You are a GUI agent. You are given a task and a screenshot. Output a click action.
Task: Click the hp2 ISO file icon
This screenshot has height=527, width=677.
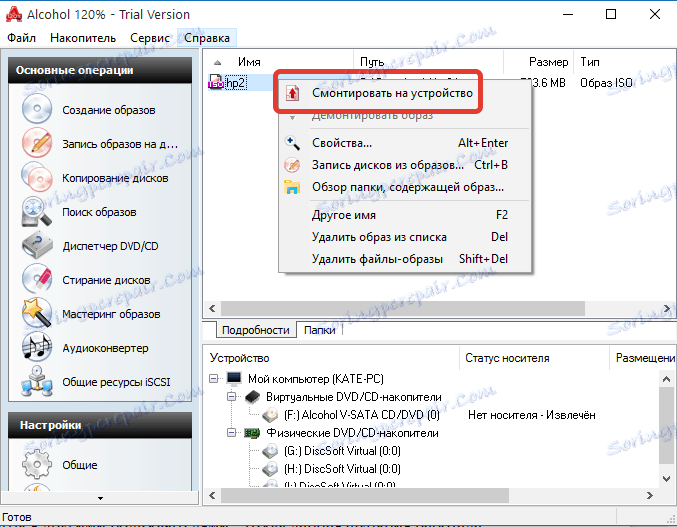215,82
